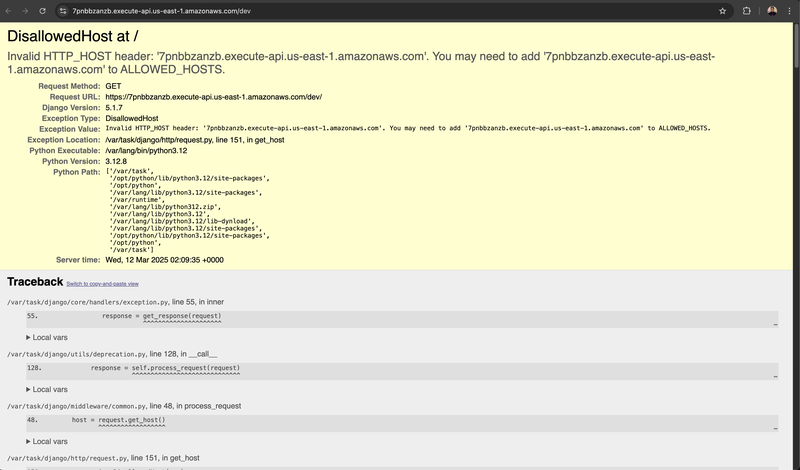Click '/var/runtime' entry in Python Path
Image resolution: width=800 pixels, height=470 pixels.
coord(137,200)
